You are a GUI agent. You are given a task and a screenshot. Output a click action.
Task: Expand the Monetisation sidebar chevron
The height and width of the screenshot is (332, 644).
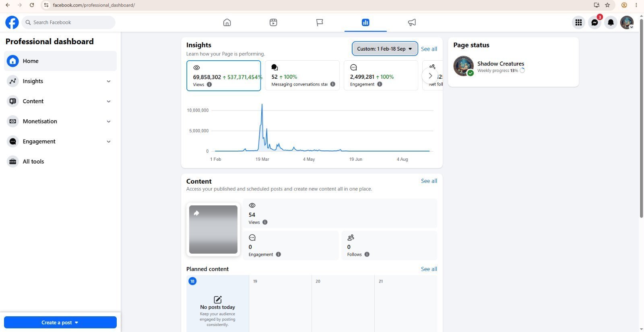(109, 121)
